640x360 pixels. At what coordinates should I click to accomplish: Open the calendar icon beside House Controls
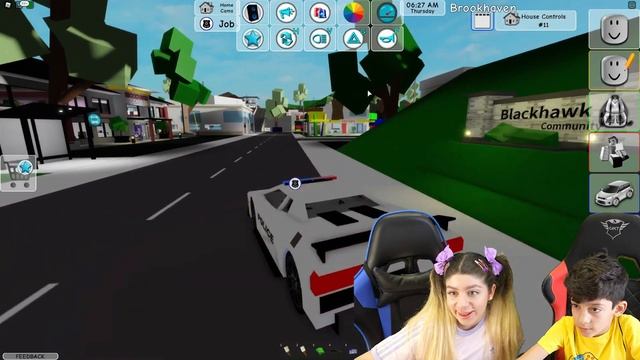482,20
